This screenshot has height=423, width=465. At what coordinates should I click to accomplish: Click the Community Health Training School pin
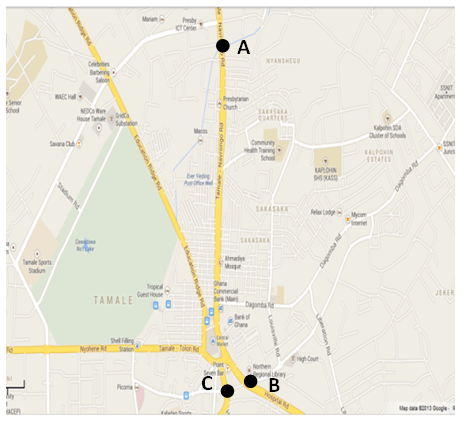279,150
